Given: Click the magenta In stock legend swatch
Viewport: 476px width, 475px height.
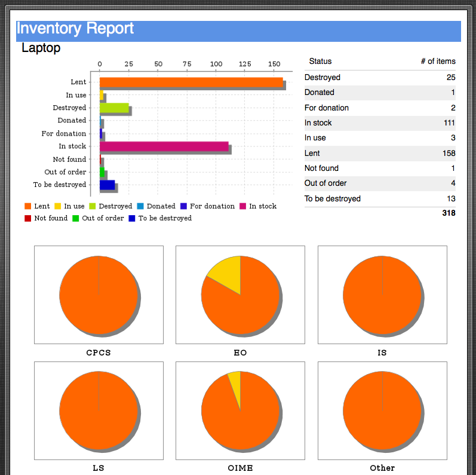Looking at the screenshot, I should point(243,206).
